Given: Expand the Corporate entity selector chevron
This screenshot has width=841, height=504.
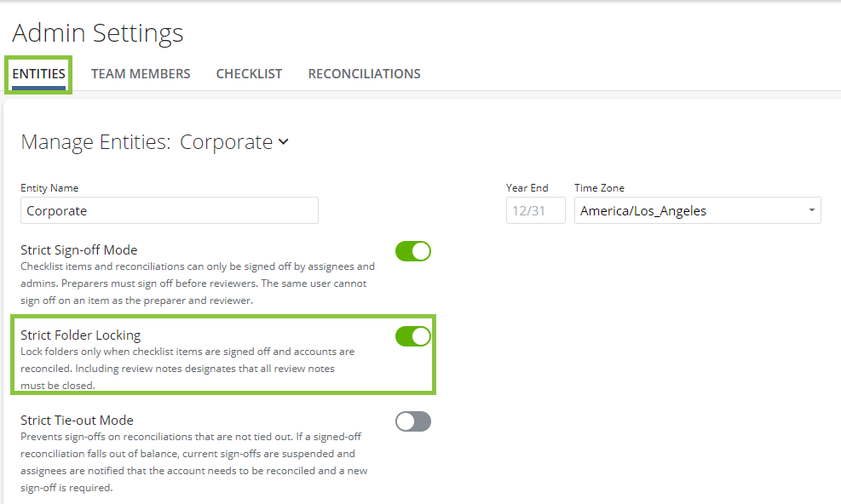Looking at the screenshot, I should coord(284,142).
